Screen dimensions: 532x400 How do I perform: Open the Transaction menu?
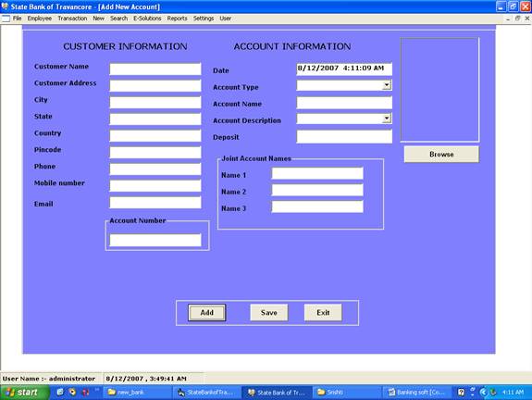coord(72,19)
